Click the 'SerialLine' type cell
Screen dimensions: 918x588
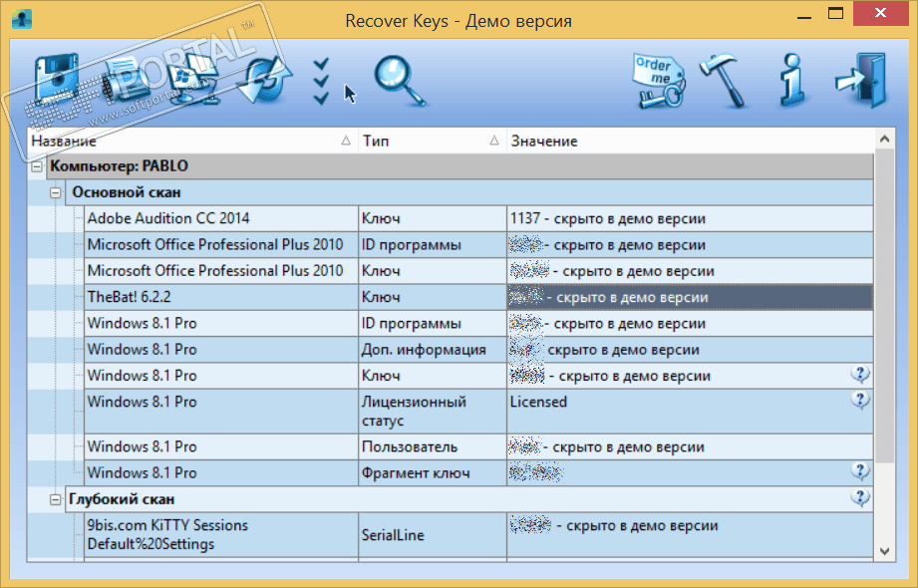pos(432,535)
